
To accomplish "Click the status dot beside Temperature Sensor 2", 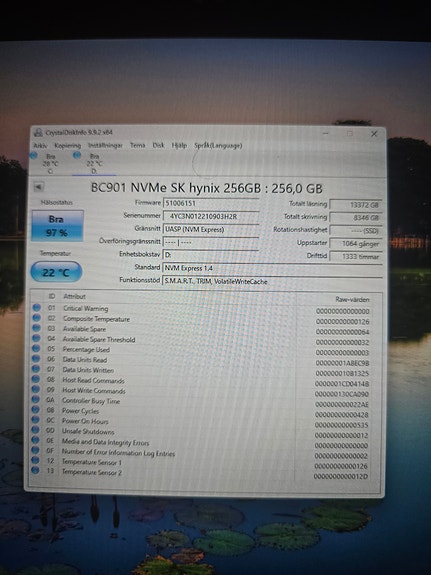I will tap(35, 470).
